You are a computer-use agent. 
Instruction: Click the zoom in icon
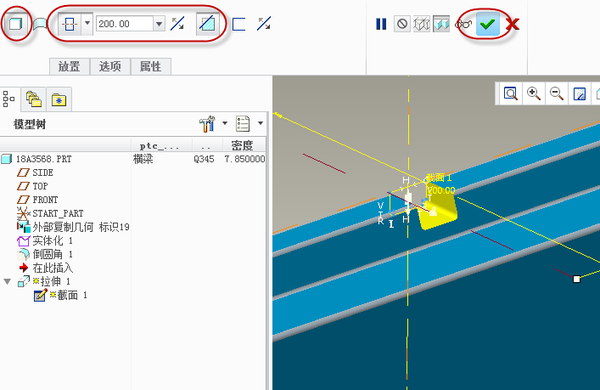pos(534,93)
